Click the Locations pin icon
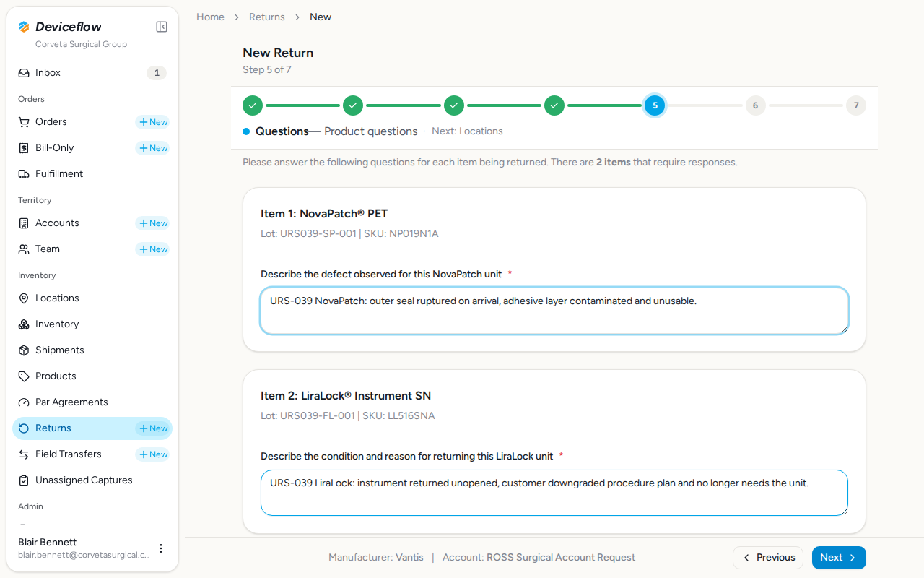The width and height of the screenshot is (924, 578). point(24,298)
